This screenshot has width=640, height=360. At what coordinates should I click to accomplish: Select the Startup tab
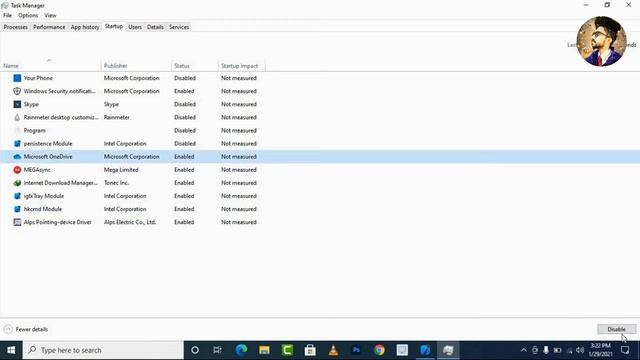(113, 26)
